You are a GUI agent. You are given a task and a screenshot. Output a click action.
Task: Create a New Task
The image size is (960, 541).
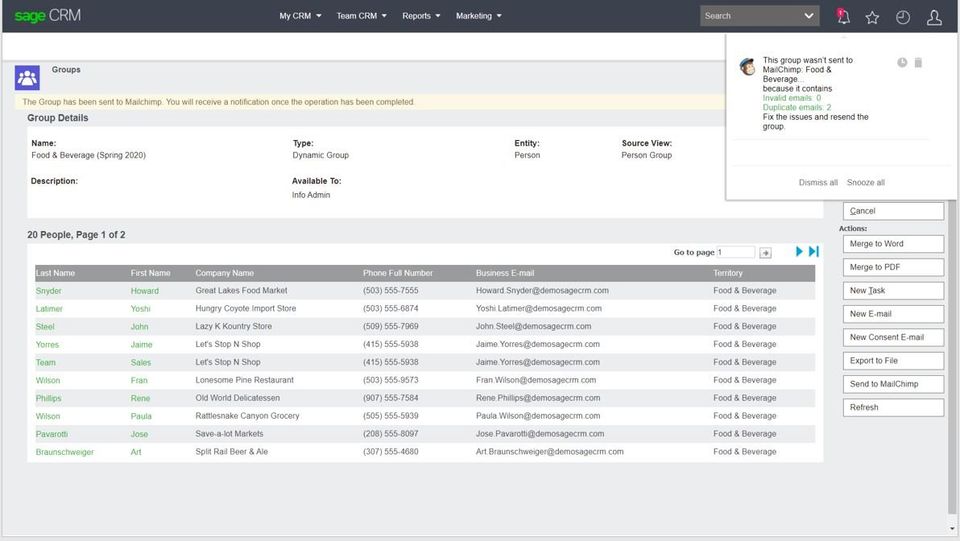pos(893,291)
